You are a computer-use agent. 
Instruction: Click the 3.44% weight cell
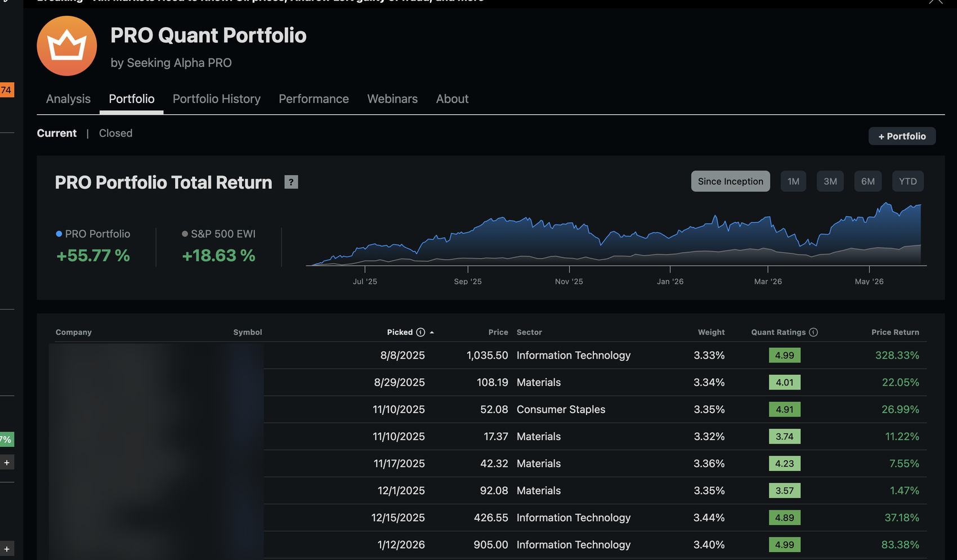[709, 517]
